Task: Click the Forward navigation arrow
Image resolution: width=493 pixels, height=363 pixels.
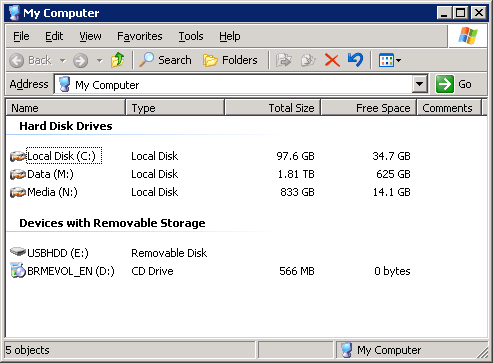Action: (80, 61)
